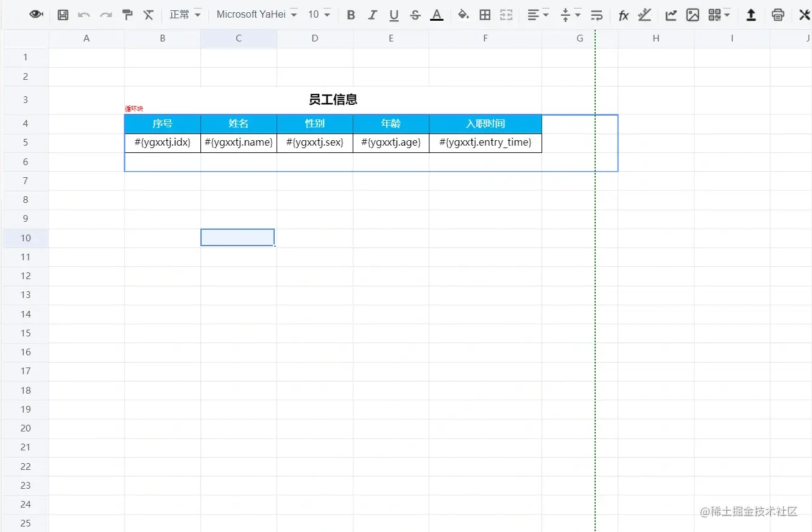Select the #{ygxxtj.idx} cell
The height and width of the screenshot is (532, 812).
coord(163,143)
